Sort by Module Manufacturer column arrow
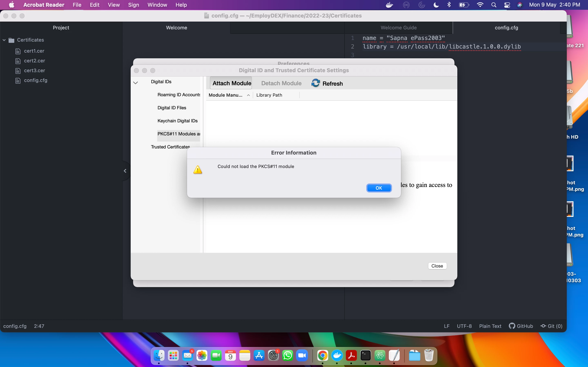This screenshot has height=367, width=588. tap(248, 95)
